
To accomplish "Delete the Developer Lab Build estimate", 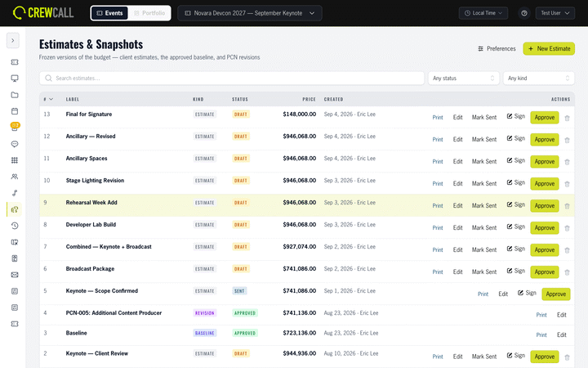I will [567, 228].
